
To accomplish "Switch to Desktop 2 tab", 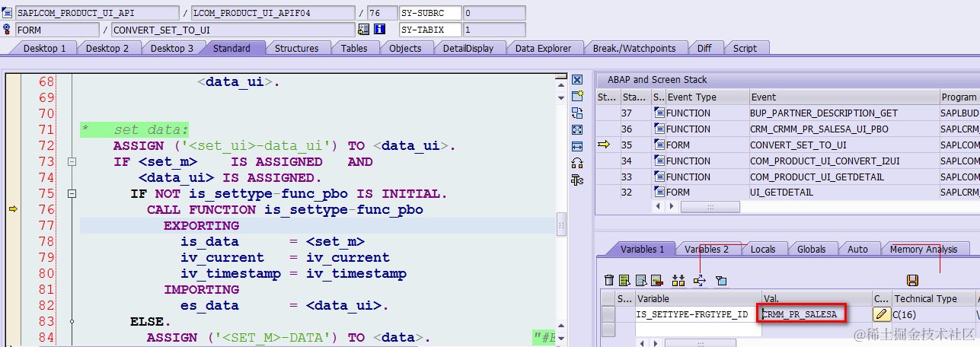I will (x=107, y=48).
